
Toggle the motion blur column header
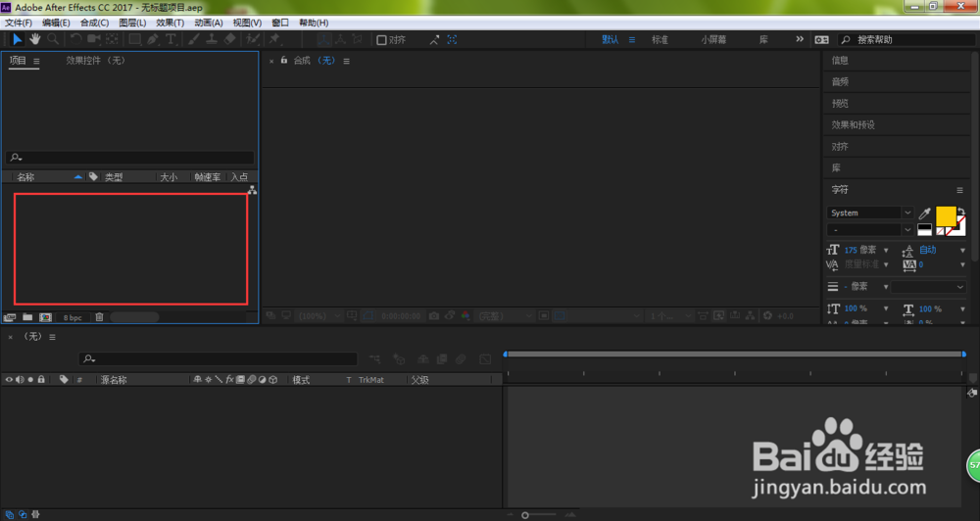(251, 379)
